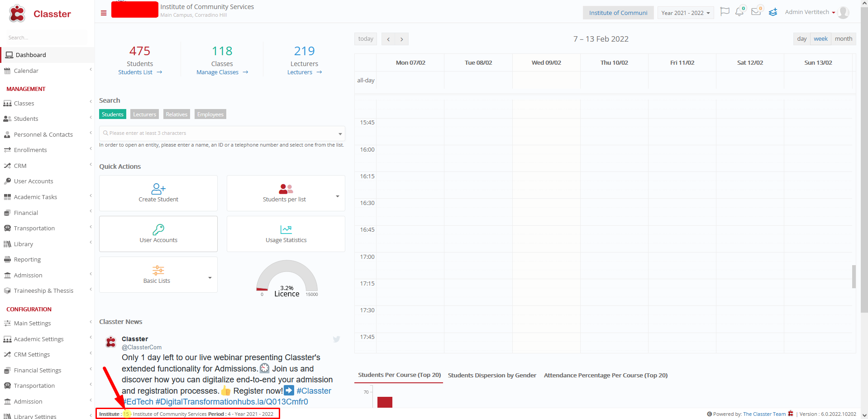Switch calendar to day view
Image resolution: width=868 pixels, height=419 pixels.
[x=802, y=39]
